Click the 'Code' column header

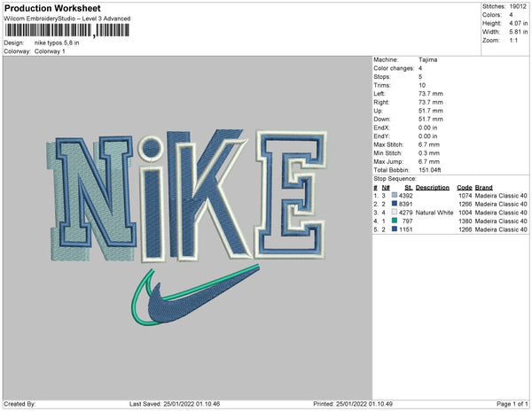click(x=465, y=188)
